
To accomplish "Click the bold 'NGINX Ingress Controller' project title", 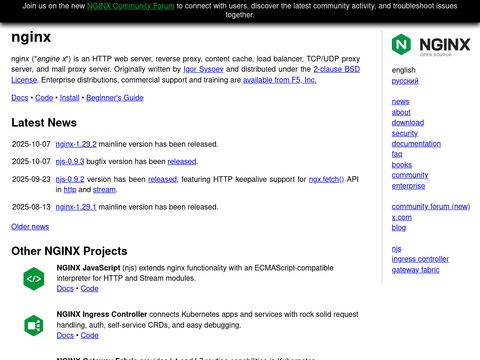I will pos(102,314).
